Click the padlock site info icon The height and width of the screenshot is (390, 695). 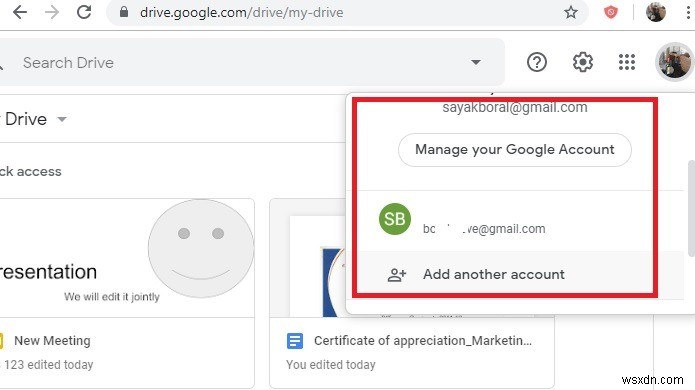pyautogui.click(x=124, y=12)
